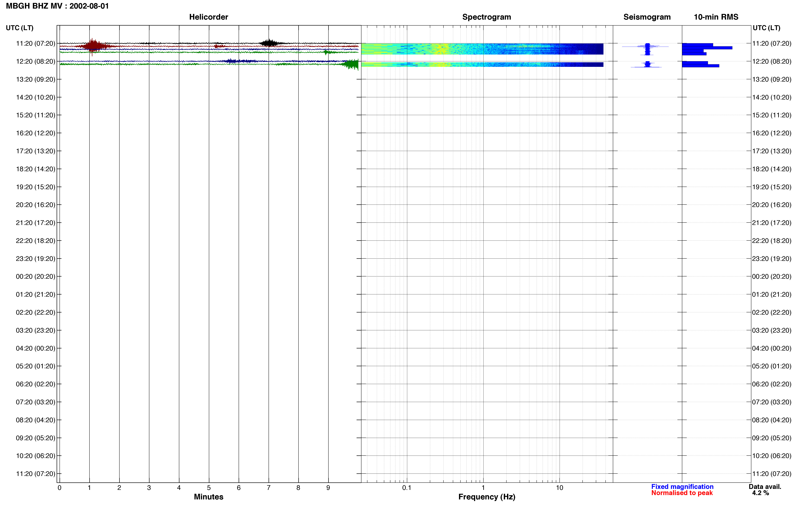Screen dimensions: 812x508
Task: Click the UTC (LT) label beside the 10-min RMS axis
Action: [x=766, y=28]
